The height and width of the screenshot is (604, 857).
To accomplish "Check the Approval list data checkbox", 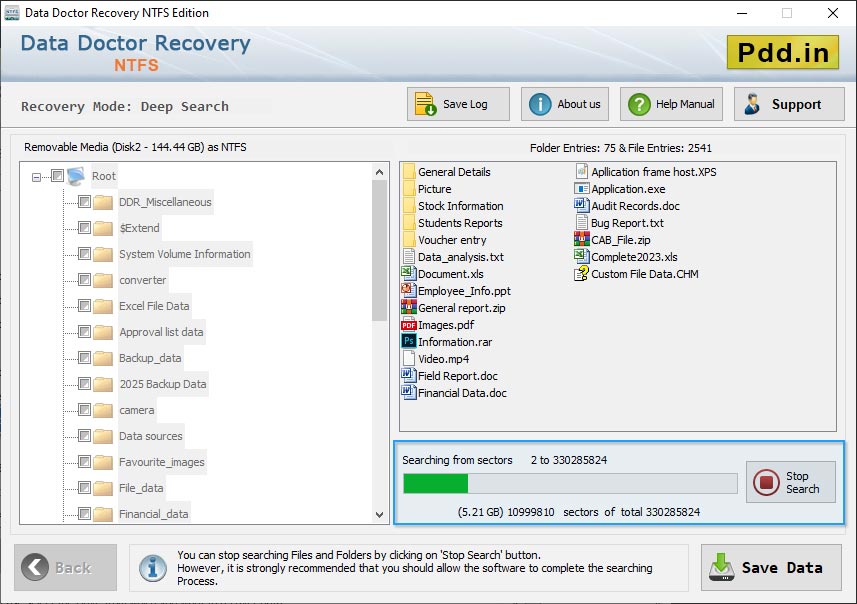I will click(84, 332).
